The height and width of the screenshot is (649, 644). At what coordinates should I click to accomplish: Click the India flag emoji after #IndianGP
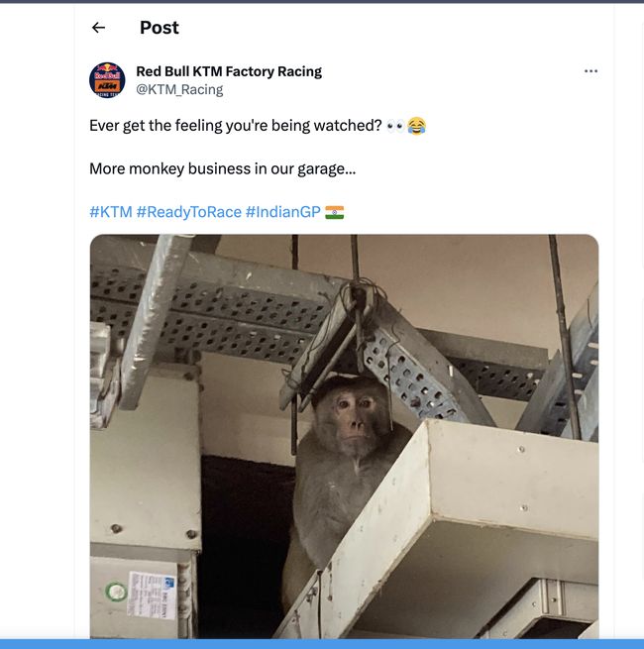coord(335,212)
